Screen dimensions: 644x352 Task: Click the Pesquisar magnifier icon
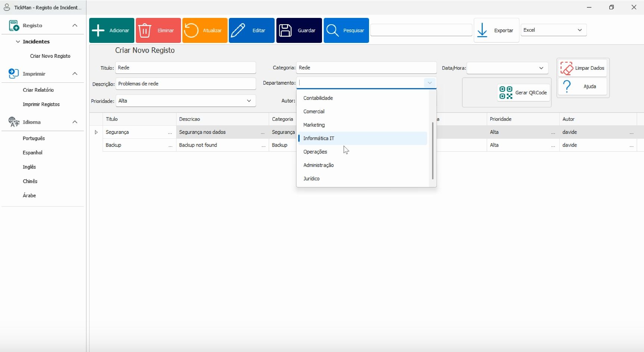pos(332,31)
